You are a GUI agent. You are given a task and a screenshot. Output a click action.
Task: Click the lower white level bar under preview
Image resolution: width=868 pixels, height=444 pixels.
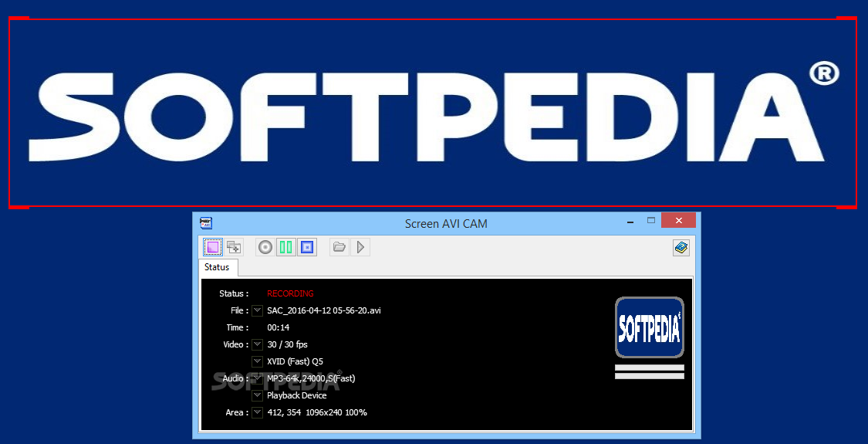tap(650, 376)
